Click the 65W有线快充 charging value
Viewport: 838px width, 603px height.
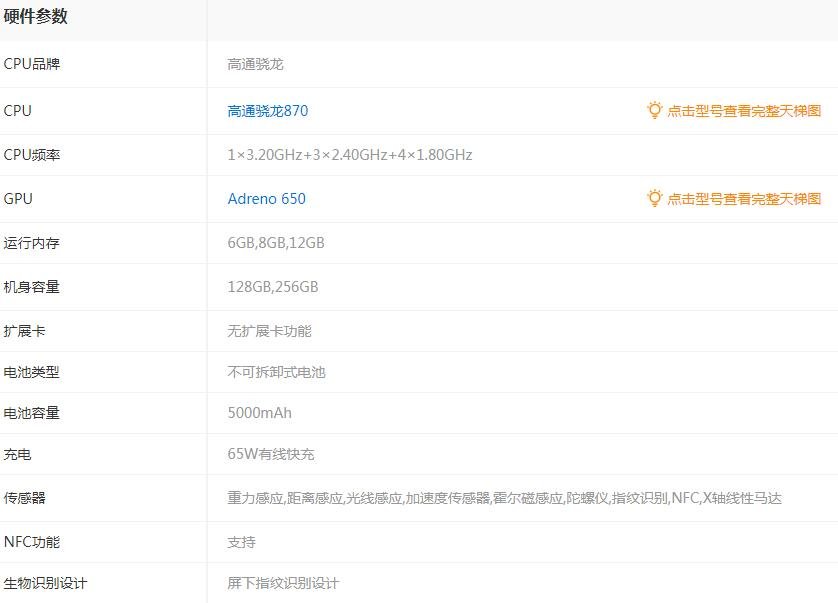pos(270,454)
